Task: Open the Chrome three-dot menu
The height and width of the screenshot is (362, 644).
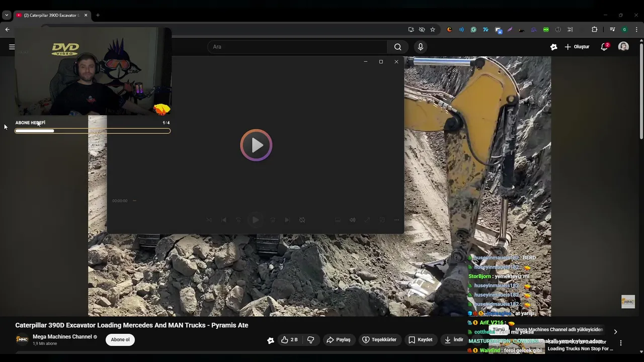Action: point(636,30)
